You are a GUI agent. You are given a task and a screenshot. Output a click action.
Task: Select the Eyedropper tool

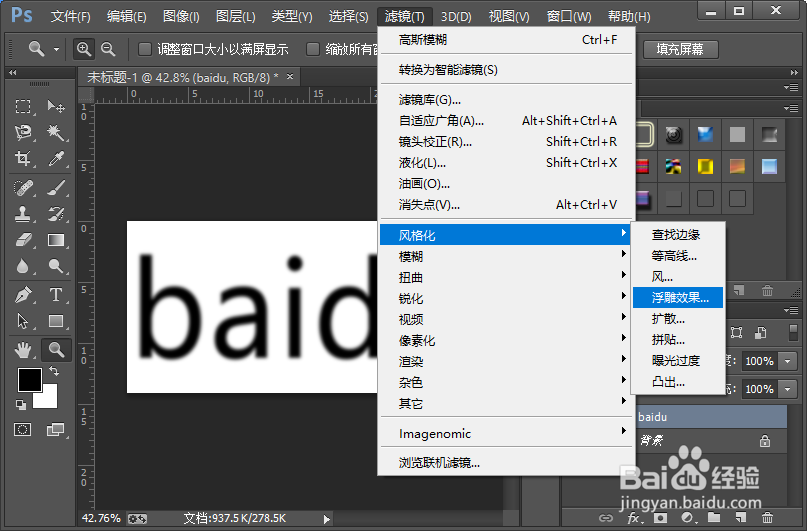[x=56, y=158]
